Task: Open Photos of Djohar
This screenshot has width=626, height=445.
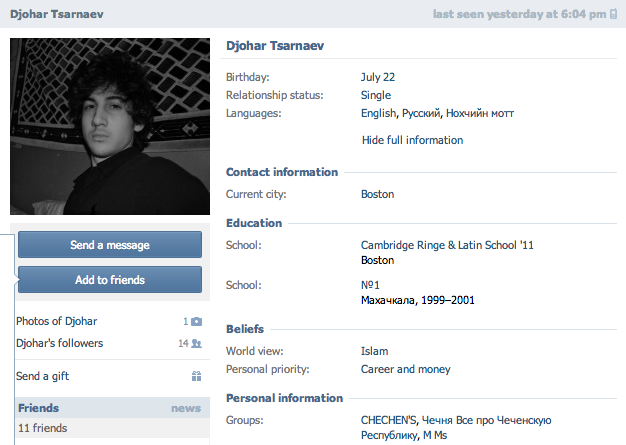Action: tap(56, 322)
